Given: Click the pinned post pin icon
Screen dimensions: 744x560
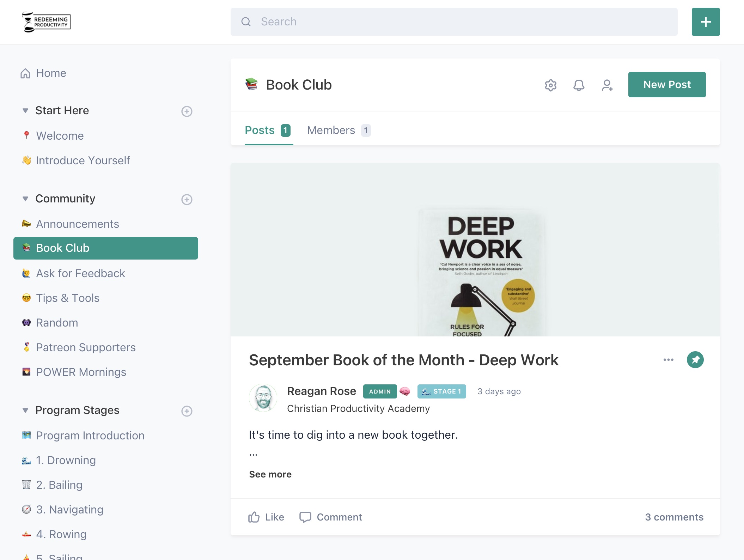Looking at the screenshot, I should (695, 360).
